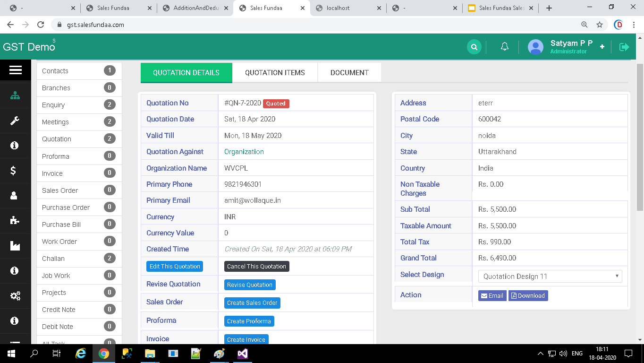Screen dimensions: 644x363
Task: Open Visual Studio from the Windows taskbar
Action: 242,354
